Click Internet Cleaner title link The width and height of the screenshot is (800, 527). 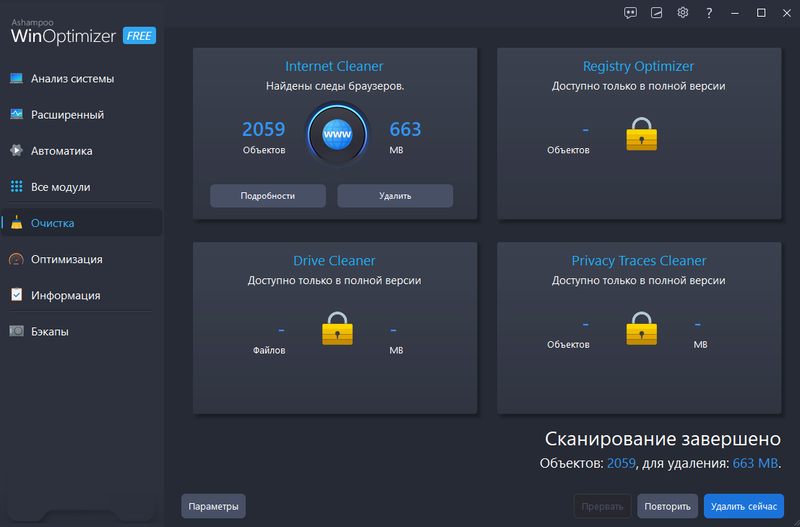click(x=334, y=66)
